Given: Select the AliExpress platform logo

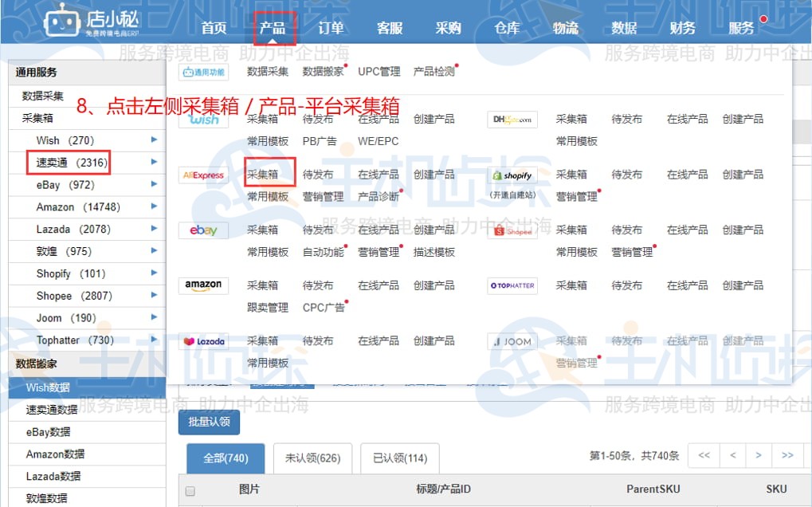Looking at the screenshot, I should 201,174.
